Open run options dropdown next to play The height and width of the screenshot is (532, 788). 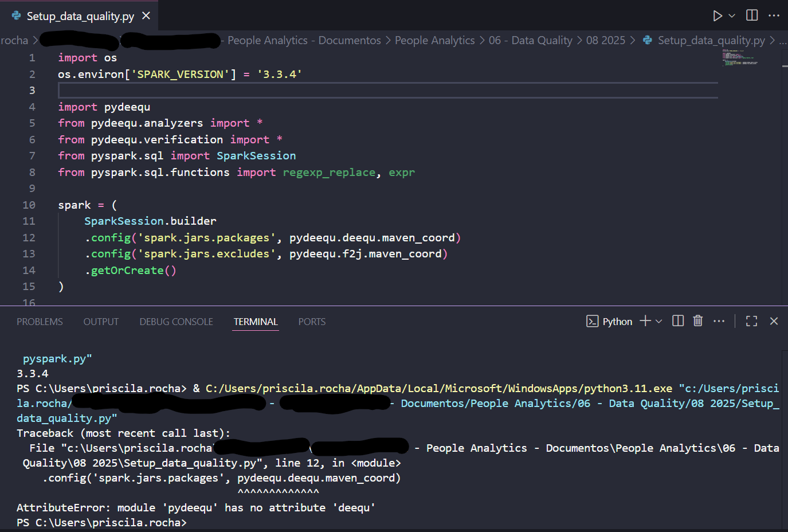[732, 16]
